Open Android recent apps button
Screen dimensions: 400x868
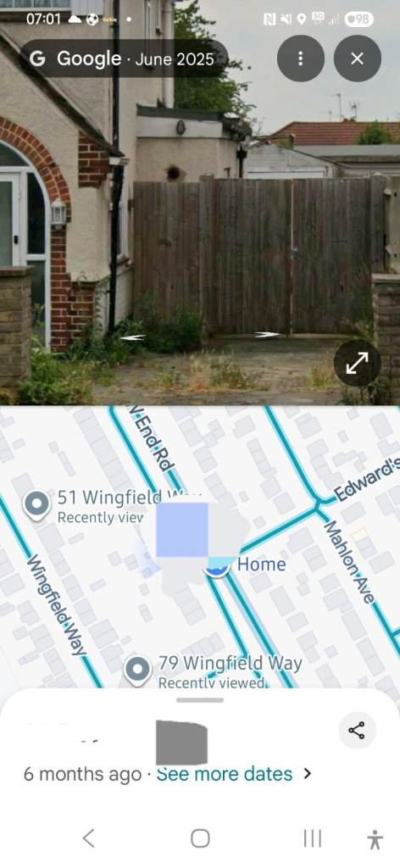pos(313,838)
